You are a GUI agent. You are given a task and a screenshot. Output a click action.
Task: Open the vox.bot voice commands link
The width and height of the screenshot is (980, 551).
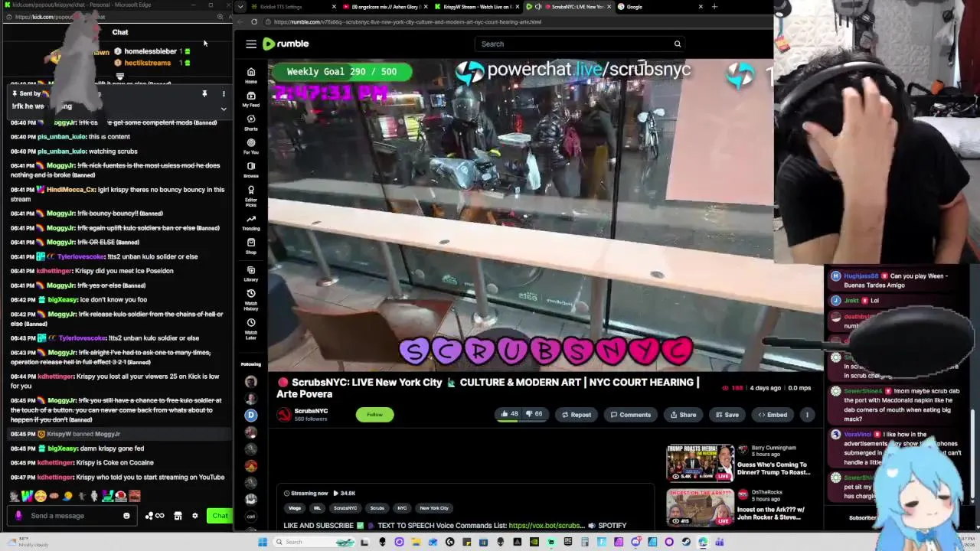(546, 526)
